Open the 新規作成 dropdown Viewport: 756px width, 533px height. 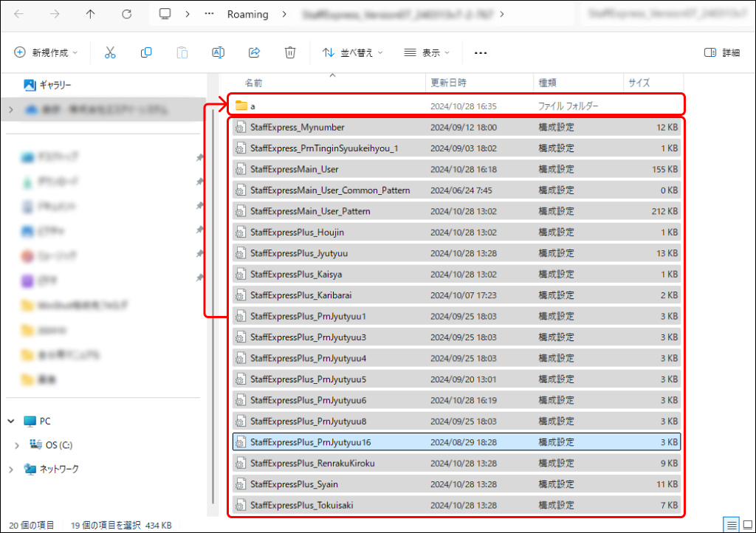click(45, 52)
